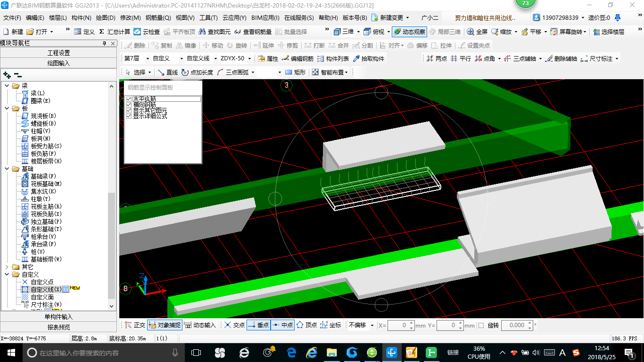Click the X coordinate input field
This screenshot has width=644, height=362.
point(397,325)
